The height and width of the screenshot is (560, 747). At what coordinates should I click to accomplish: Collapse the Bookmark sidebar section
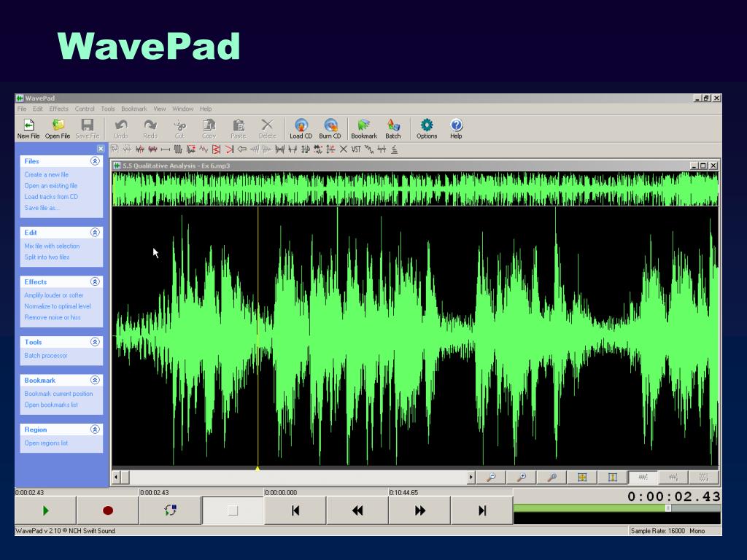click(95, 380)
